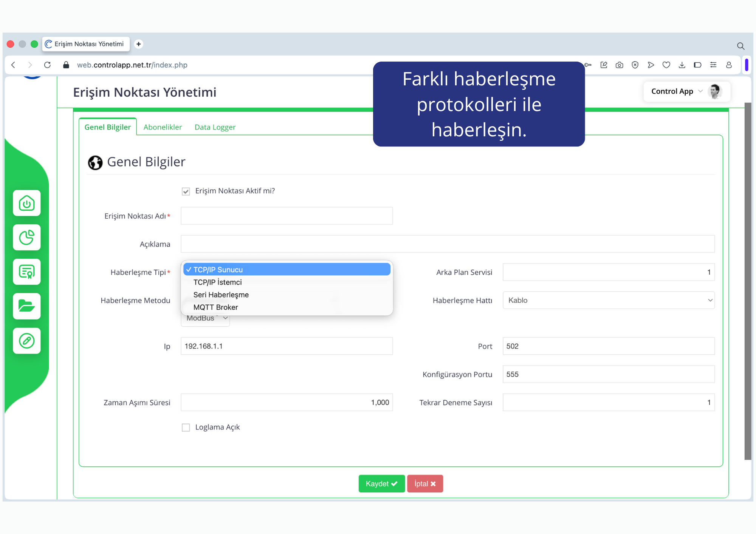Click the Tekrar Deneme Sayısı field
Image resolution: width=756 pixels, height=534 pixels.
click(x=609, y=403)
